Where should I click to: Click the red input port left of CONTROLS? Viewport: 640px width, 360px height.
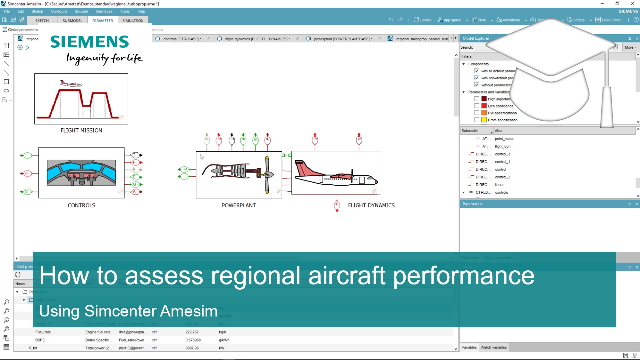(27, 173)
